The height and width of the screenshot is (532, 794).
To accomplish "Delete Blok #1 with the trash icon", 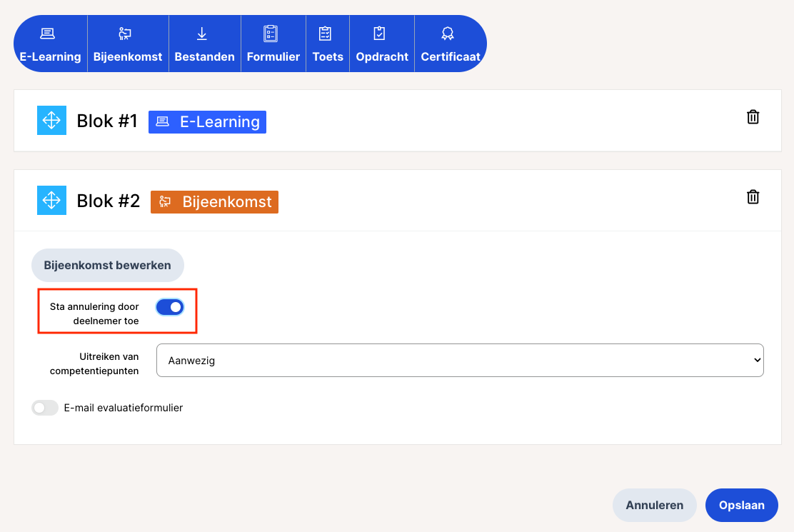I will (753, 117).
